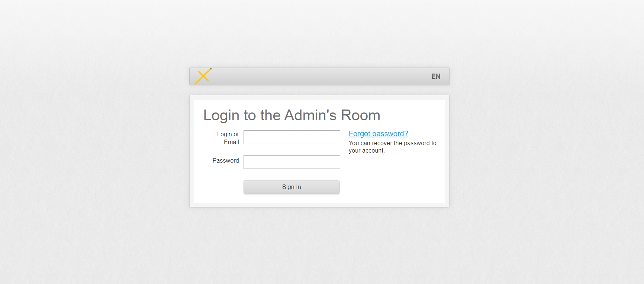Submit the admin login form
Screen dimensions: 644x284
(x=291, y=187)
